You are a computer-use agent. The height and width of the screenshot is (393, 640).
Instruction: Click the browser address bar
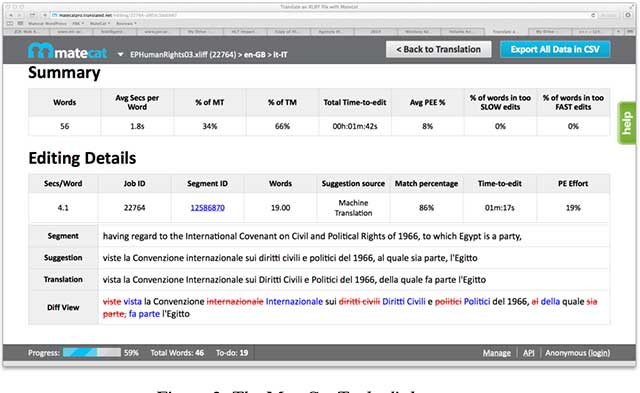322,15
